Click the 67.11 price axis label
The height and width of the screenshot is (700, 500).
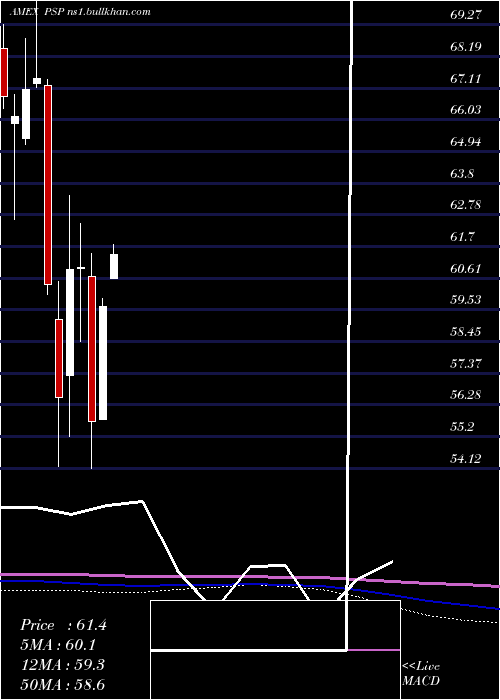[x=466, y=79]
